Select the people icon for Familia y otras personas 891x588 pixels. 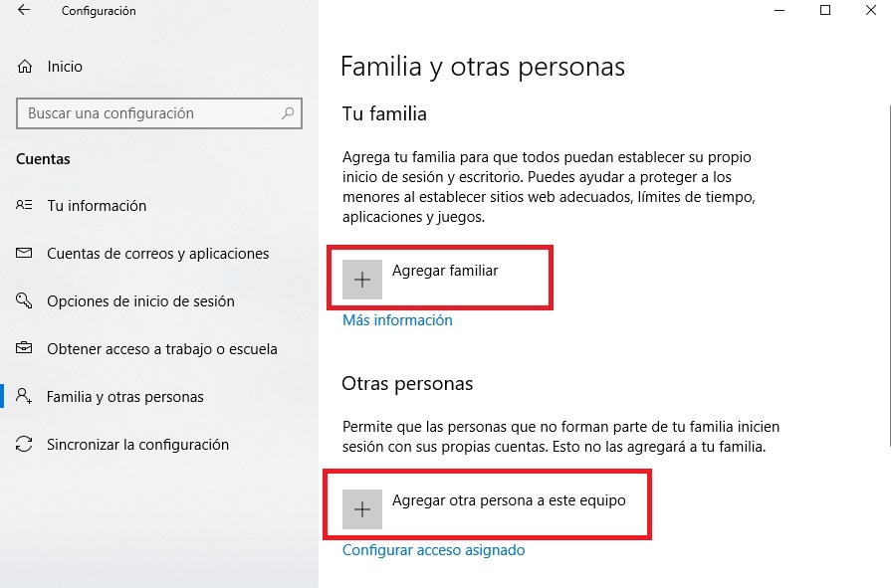tap(23, 396)
